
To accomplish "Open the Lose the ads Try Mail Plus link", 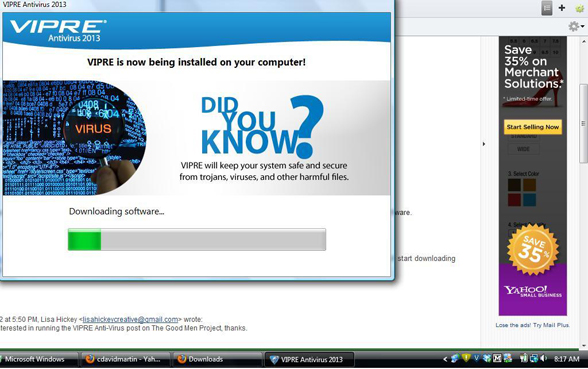I will (532, 325).
